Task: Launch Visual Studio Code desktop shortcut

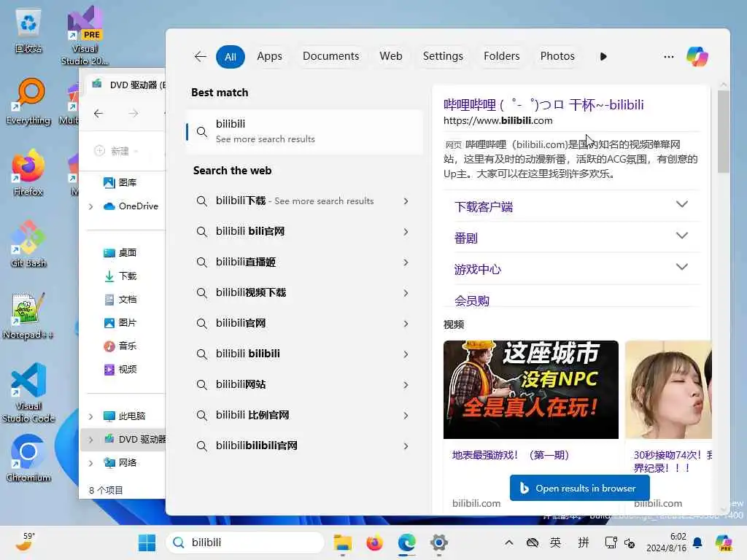Action: [x=28, y=393]
